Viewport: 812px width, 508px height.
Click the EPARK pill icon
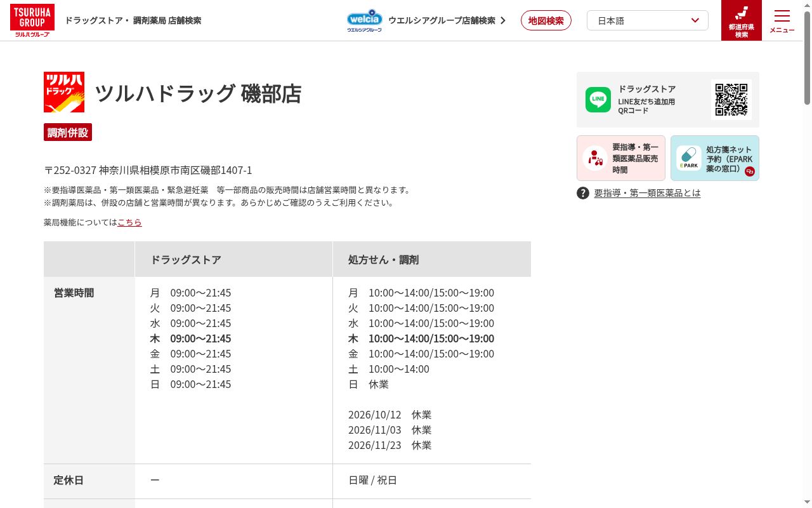(688, 158)
